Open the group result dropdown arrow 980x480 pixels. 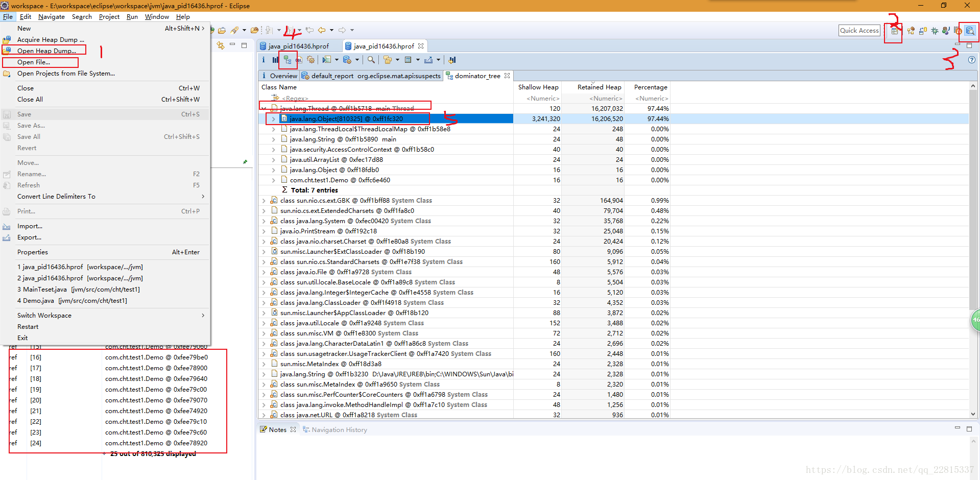click(x=397, y=60)
